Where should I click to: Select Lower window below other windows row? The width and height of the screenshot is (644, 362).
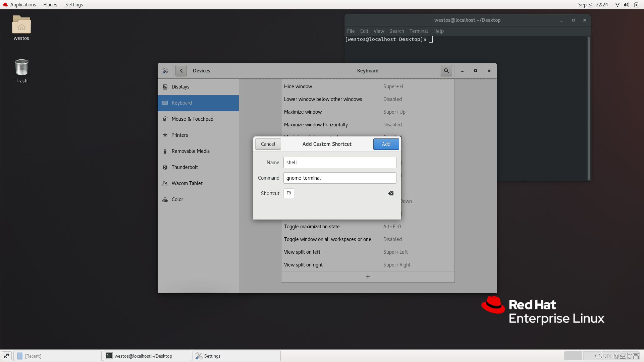click(x=368, y=99)
